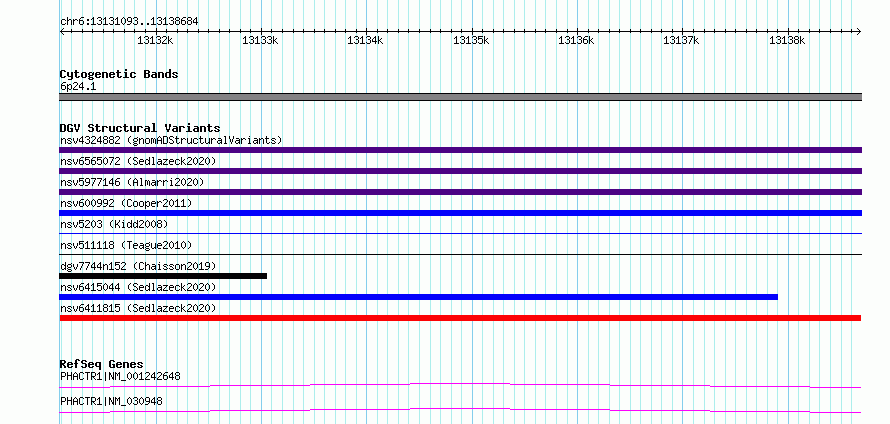Click the DGV Structural Variants track title
This screenshot has height=424, width=890.
point(140,128)
